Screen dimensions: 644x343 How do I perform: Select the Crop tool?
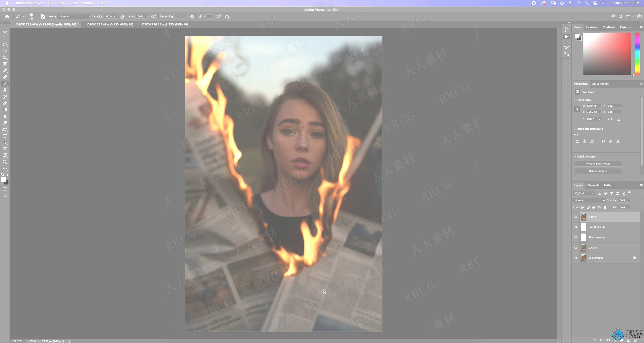click(x=5, y=58)
